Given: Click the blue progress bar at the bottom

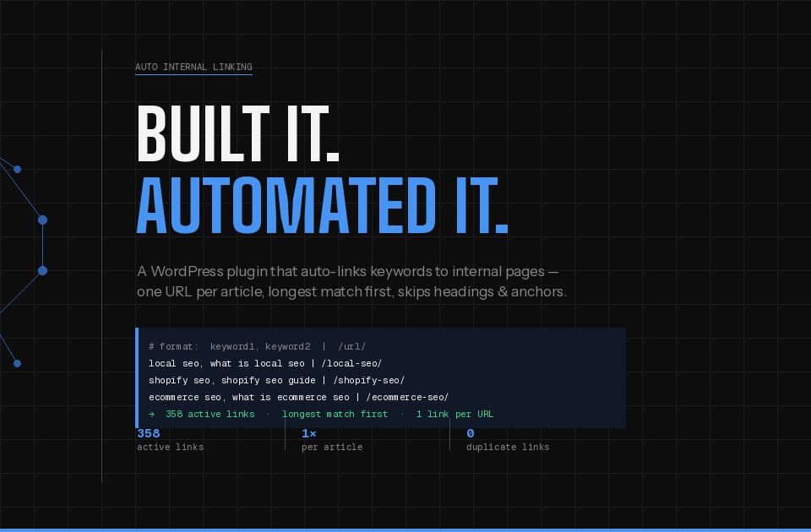Looking at the screenshot, I should pos(405,529).
